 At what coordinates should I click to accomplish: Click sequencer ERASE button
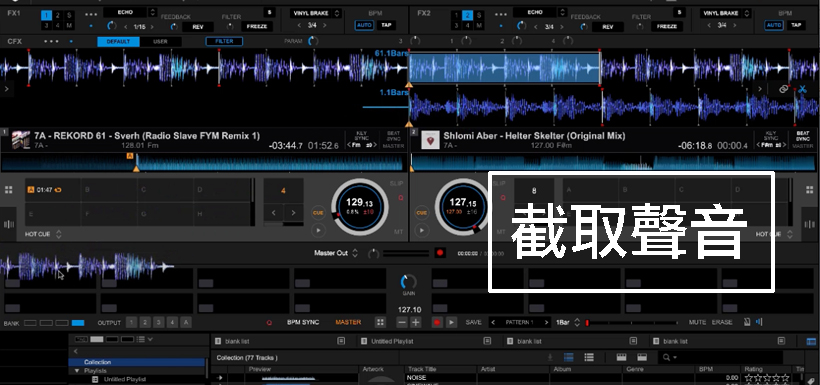tap(722, 322)
